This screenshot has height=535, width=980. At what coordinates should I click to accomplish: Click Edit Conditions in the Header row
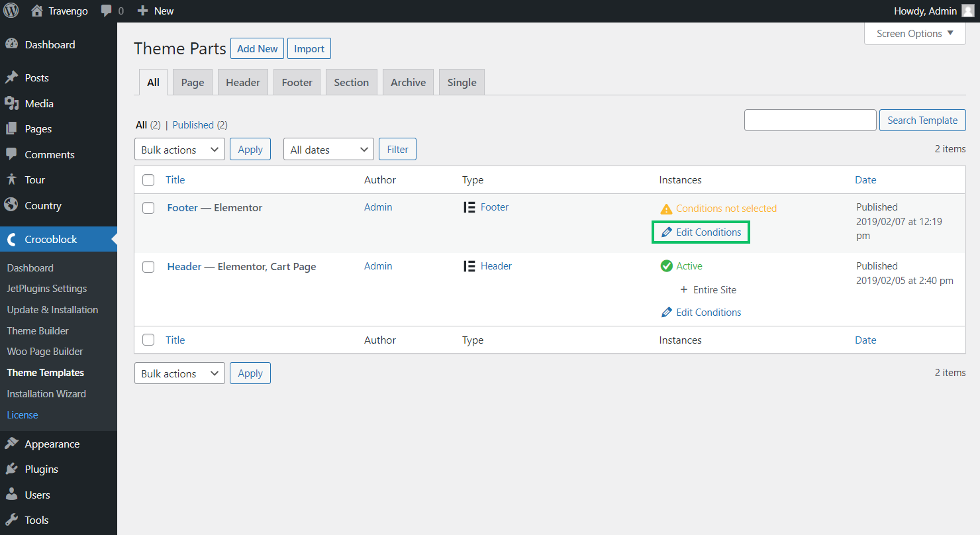coord(709,313)
